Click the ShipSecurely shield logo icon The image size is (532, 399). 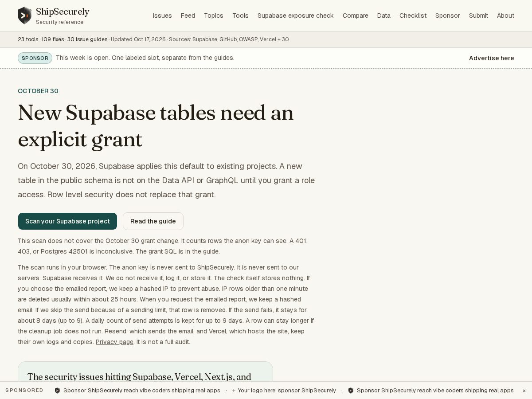tap(24, 16)
